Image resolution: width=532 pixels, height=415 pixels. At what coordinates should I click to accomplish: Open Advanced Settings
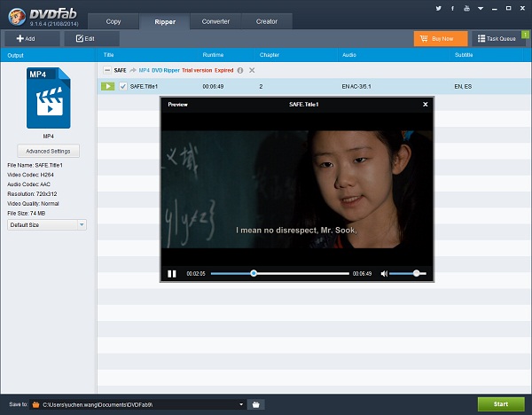click(48, 151)
